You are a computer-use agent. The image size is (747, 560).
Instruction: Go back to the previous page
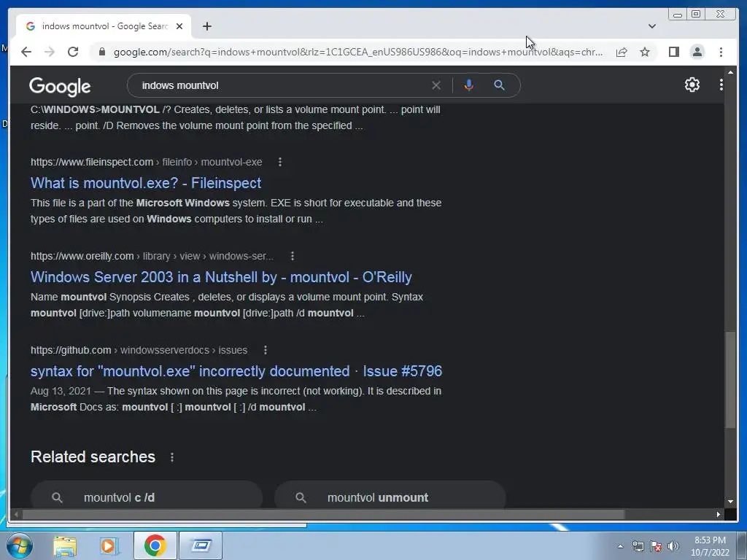coord(26,52)
